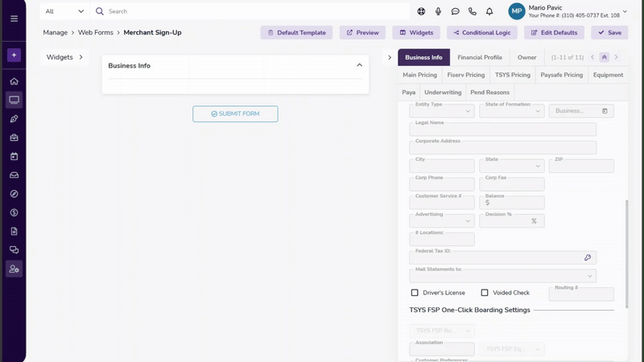The width and height of the screenshot is (644, 362).
Task: Click the key icon in Federal Tax ID field
Action: pyautogui.click(x=588, y=258)
